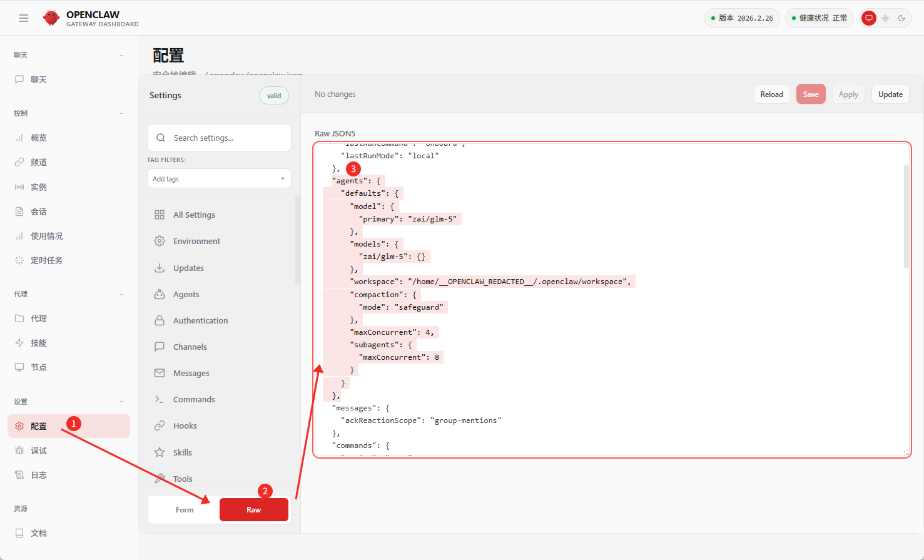Screen dimensions: 924x560
Task: Open the Add tags dropdown
Action: (x=219, y=179)
